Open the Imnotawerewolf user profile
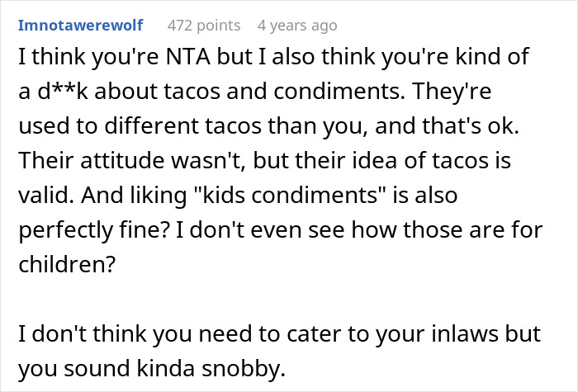The width and height of the screenshot is (578, 392). pos(78,25)
